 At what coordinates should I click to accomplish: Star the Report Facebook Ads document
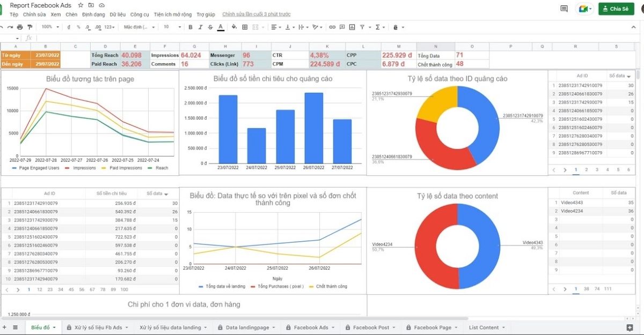(x=80, y=5)
